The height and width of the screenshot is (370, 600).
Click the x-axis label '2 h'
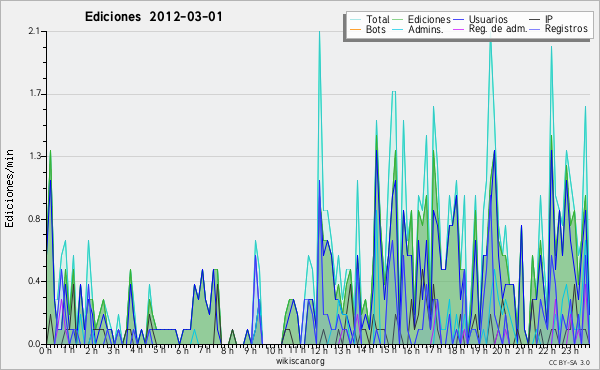tap(91, 350)
